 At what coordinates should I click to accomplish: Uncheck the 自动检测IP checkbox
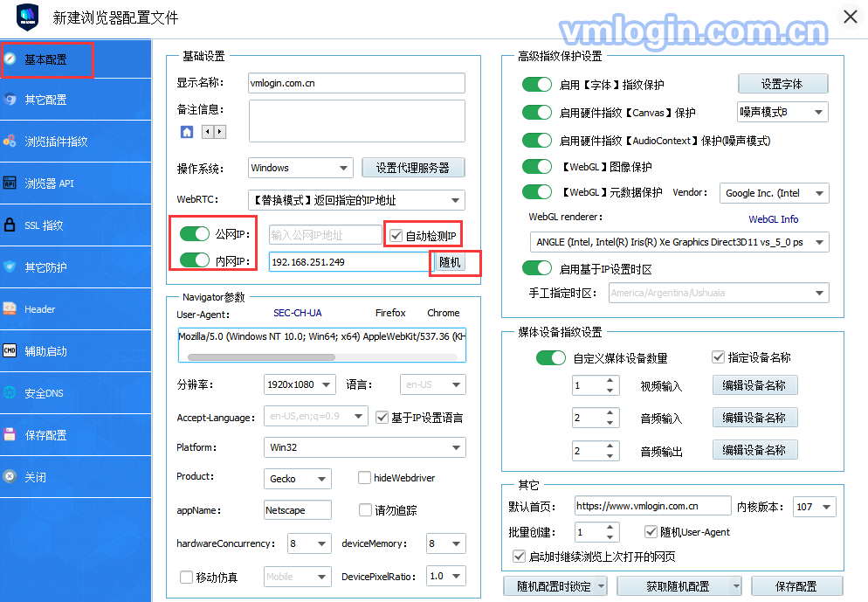396,235
